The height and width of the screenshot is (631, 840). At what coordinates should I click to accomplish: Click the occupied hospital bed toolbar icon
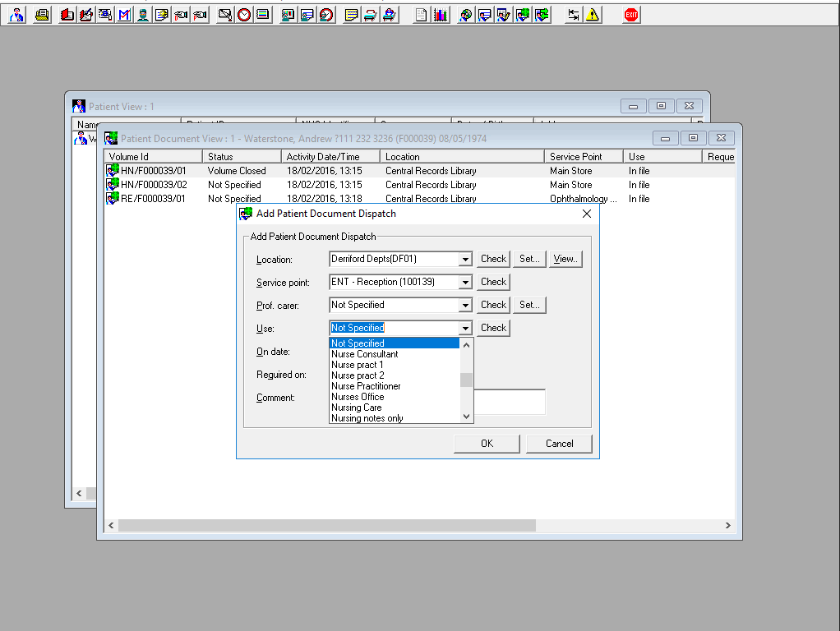[390, 15]
